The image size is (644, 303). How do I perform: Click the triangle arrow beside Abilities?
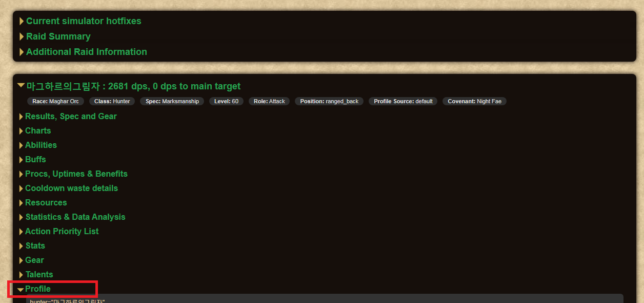(x=22, y=145)
